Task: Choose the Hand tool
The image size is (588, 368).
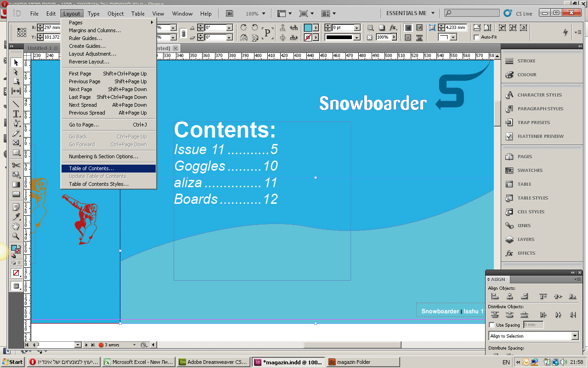Action: coord(16,226)
